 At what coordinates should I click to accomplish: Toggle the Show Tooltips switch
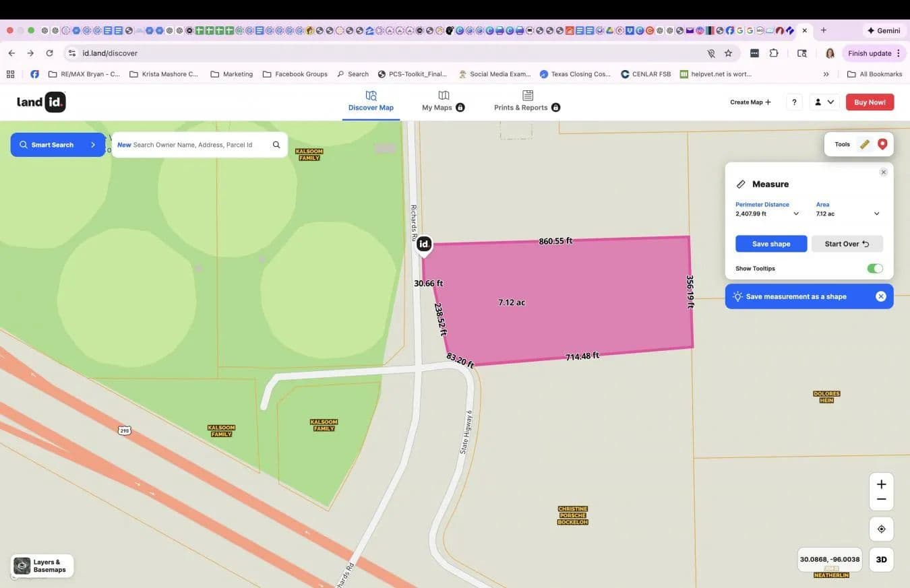pyautogui.click(x=874, y=269)
